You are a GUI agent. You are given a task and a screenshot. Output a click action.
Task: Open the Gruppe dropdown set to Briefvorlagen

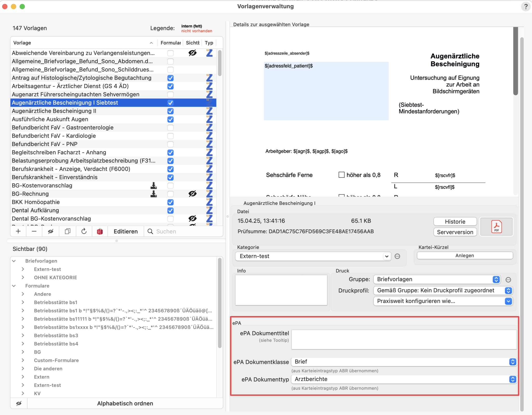[437, 279]
